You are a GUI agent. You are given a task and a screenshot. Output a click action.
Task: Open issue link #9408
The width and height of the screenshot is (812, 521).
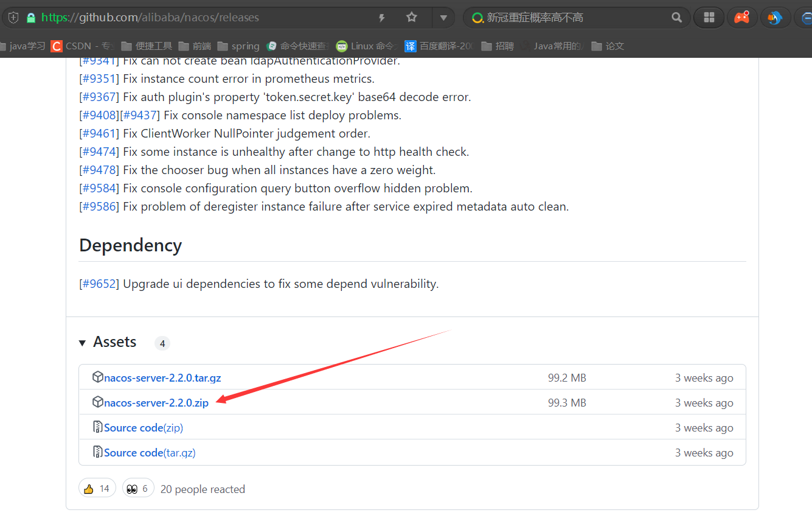[99, 115]
